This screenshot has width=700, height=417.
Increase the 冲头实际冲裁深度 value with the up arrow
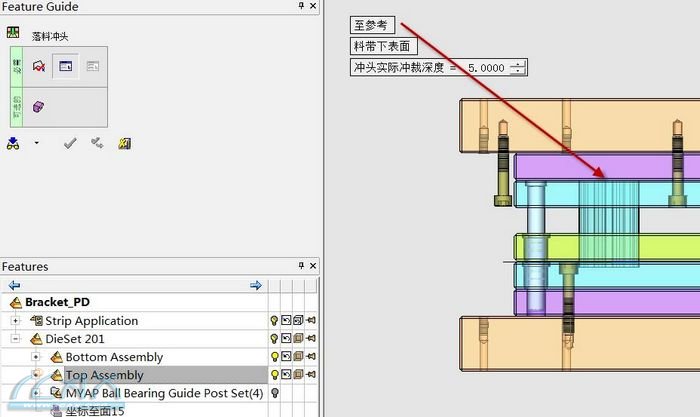518,64
